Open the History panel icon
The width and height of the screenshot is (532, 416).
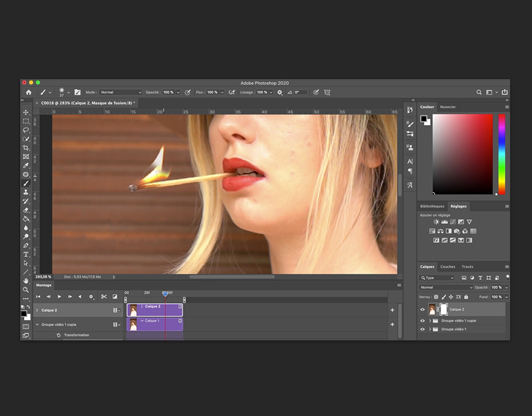410,110
